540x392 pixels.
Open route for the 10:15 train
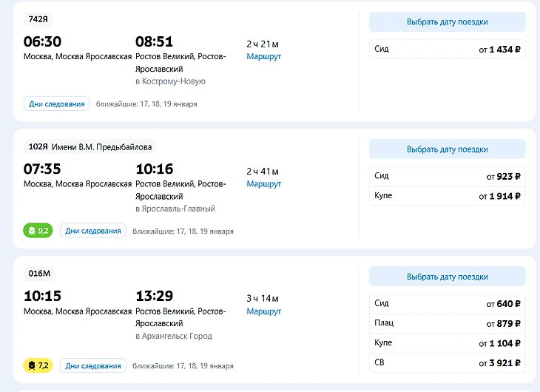point(263,311)
